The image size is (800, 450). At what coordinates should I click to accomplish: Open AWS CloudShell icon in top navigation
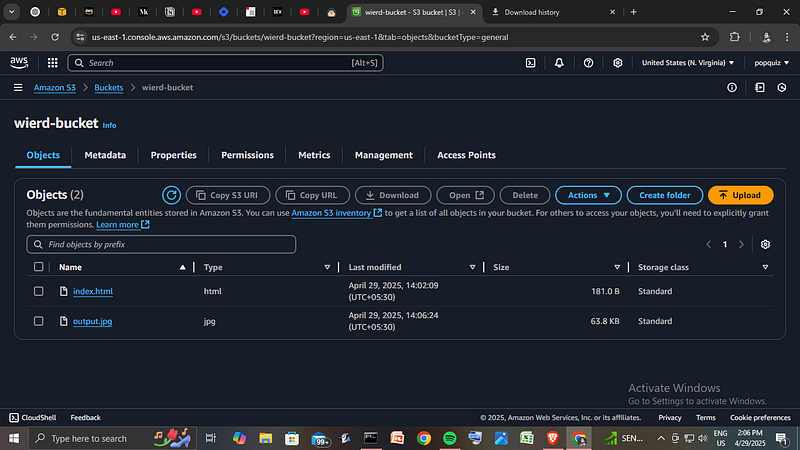531,63
